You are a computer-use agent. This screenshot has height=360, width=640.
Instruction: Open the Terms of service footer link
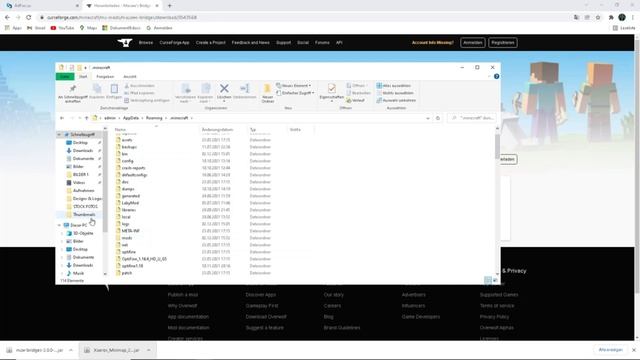pos(497,306)
